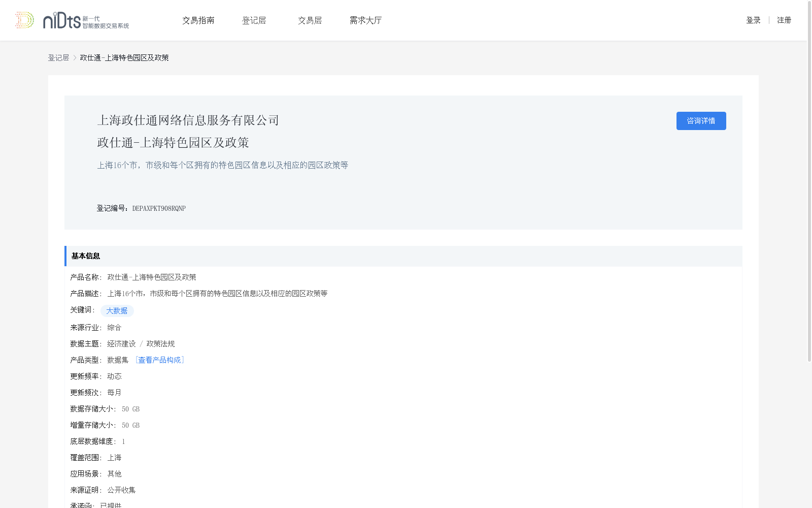Go to the 交易层 page

click(310, 20)
